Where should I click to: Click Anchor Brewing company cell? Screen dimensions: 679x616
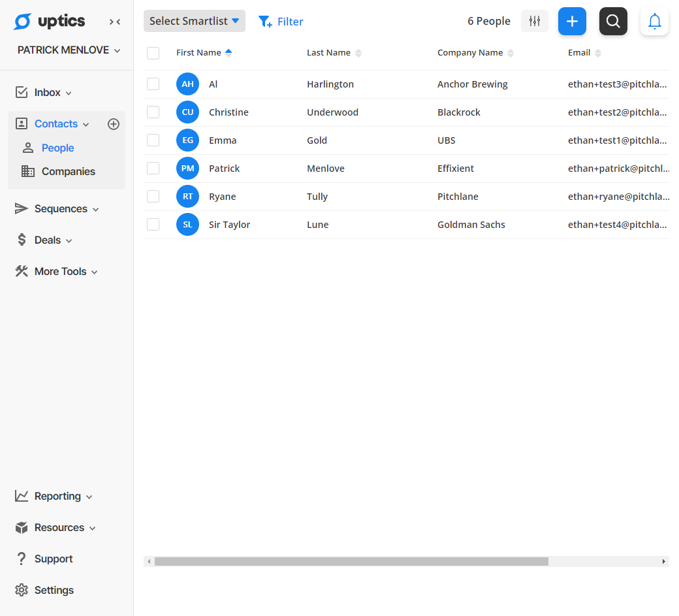point(473,84)
